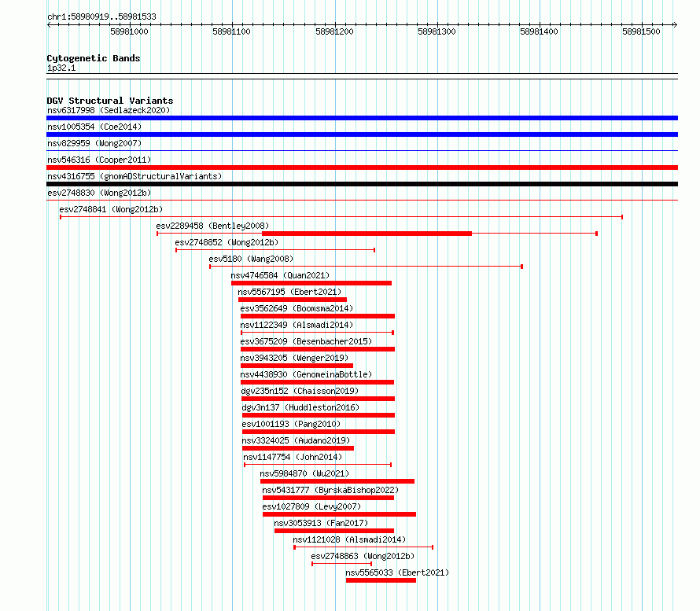Click ruler position 58981500

(x=641, y=31)
